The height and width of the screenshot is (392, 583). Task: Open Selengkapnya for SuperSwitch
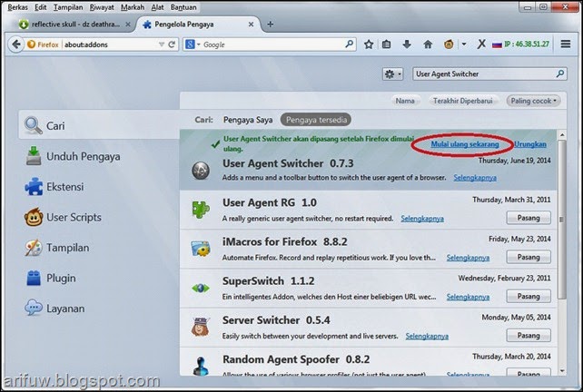[468, 297]
